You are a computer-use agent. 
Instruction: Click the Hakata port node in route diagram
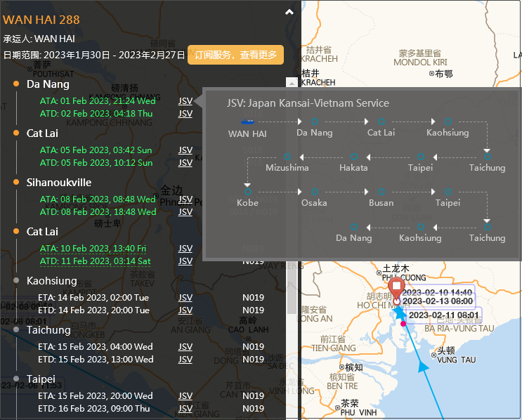pos(353,157)
